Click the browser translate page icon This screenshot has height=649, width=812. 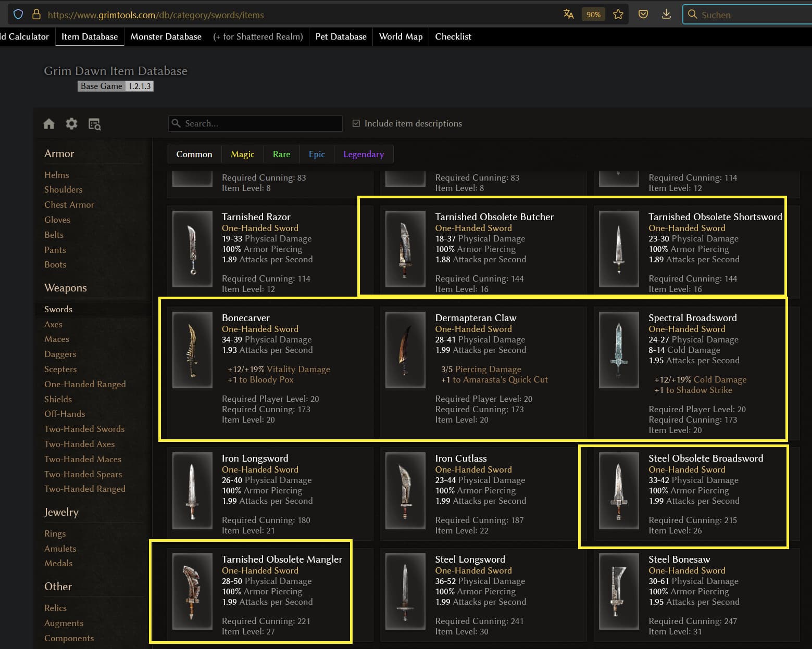point(568,14)
